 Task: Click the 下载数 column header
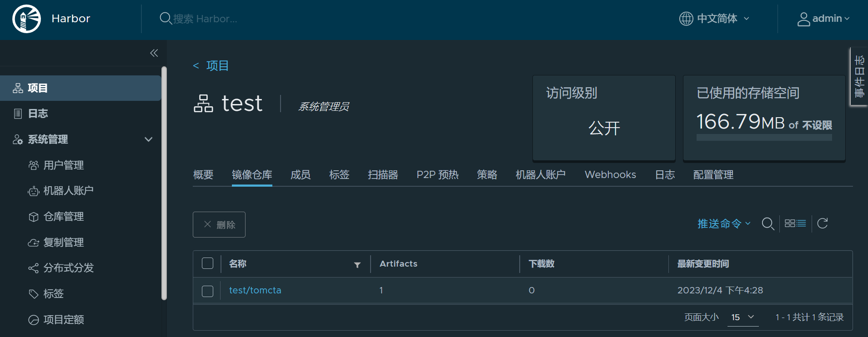[x=542, y=264]
